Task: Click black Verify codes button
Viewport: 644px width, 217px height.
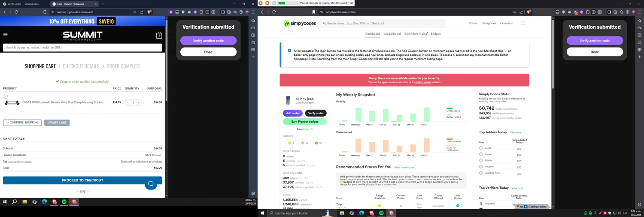Action: coord(316,113)
